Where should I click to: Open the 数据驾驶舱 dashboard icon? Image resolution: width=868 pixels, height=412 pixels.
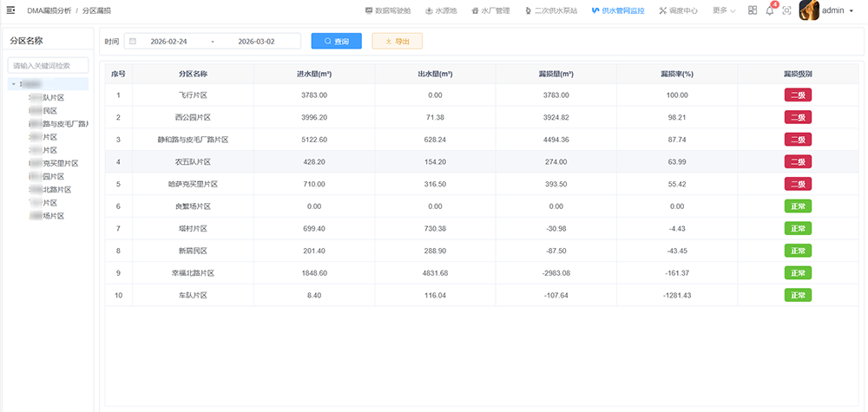[x=369, y=10]
